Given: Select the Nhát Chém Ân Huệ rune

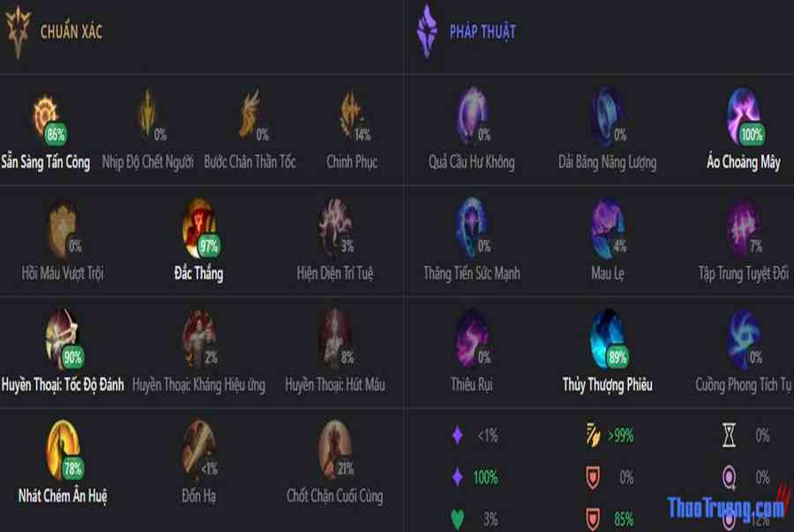Looking at the screenshot, I should (63, 449).
